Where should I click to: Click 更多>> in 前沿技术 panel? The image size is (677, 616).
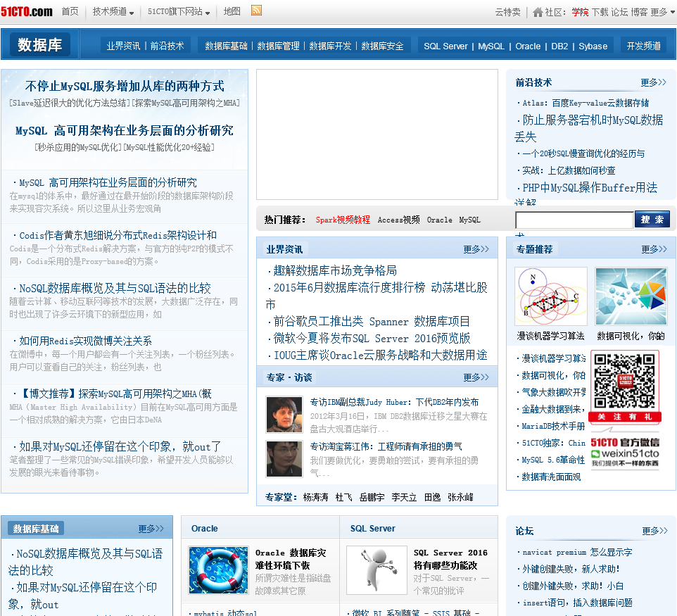654,82
